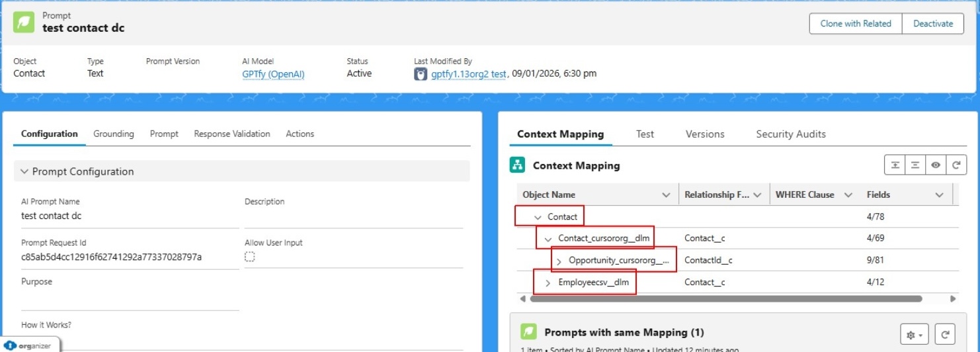Screen dimensions: 980x352
Task: Click the horizontal scrollbar in Context Mapping table
Action: pyautogui.click(x=726, y=299)
